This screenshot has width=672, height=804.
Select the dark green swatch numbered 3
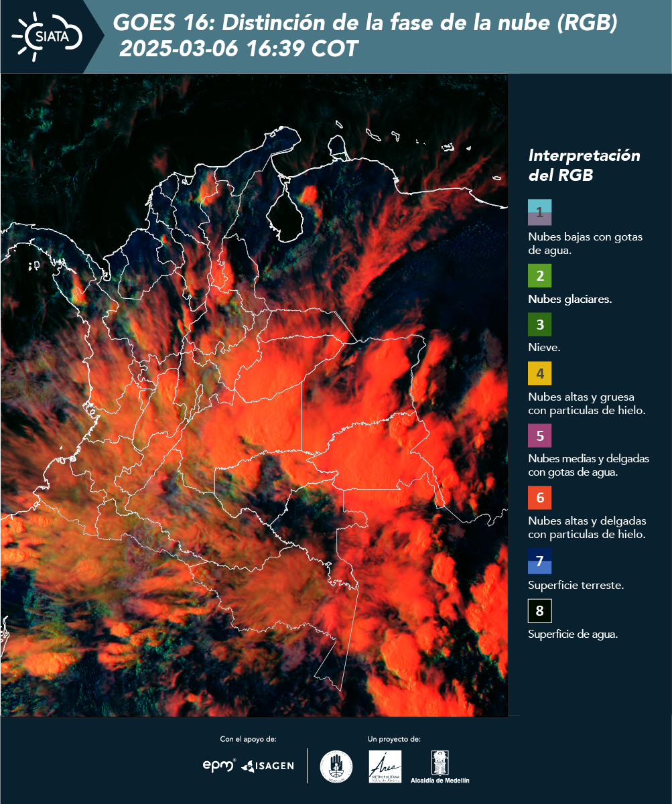pyautogui.click(x=539, y=325)
